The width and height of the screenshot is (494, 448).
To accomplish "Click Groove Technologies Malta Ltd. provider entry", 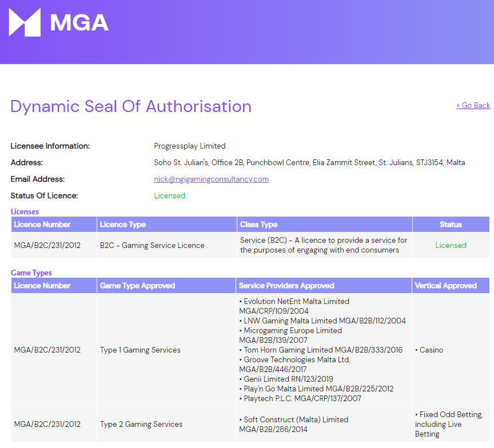I will [294, 364].
